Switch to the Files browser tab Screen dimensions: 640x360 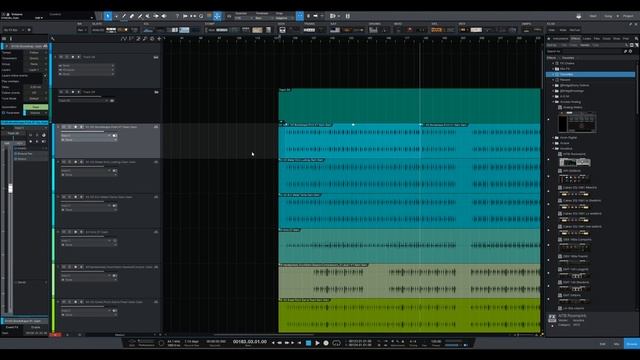coord(597,39)
